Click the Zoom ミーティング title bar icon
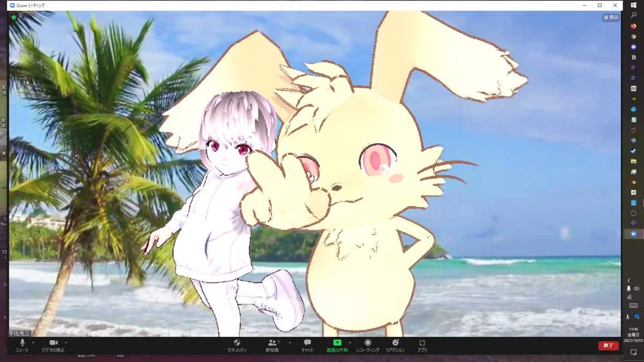 (12, 5)
